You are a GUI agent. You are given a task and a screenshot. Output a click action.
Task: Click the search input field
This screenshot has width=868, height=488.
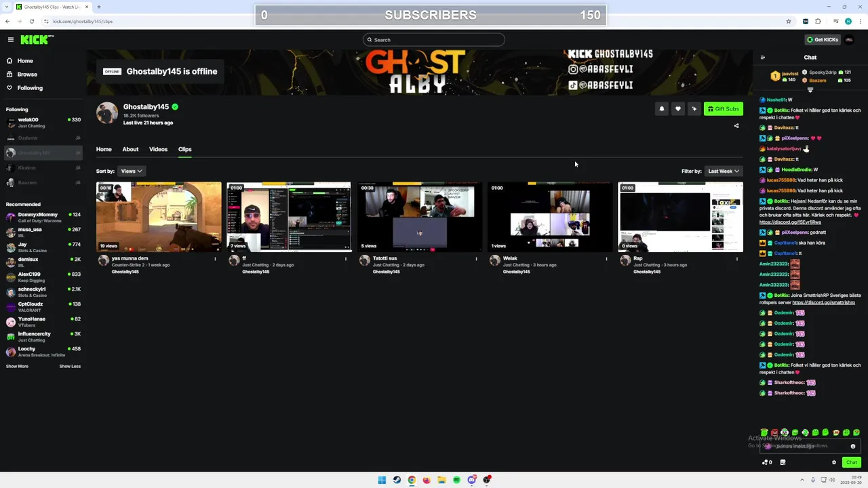(434, 40)
